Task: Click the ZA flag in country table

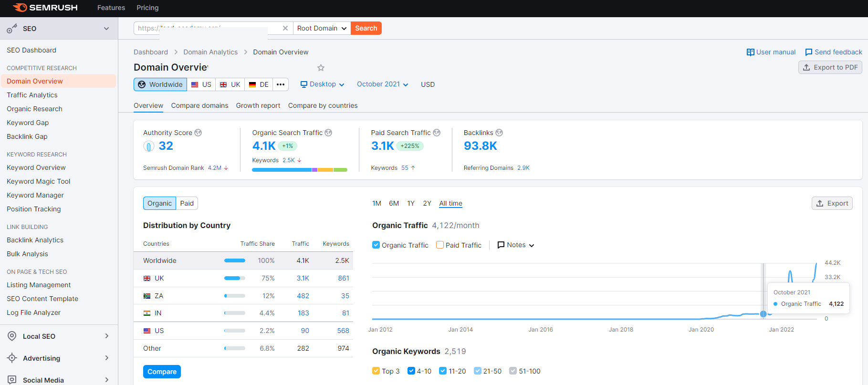Action: (147, 296)
